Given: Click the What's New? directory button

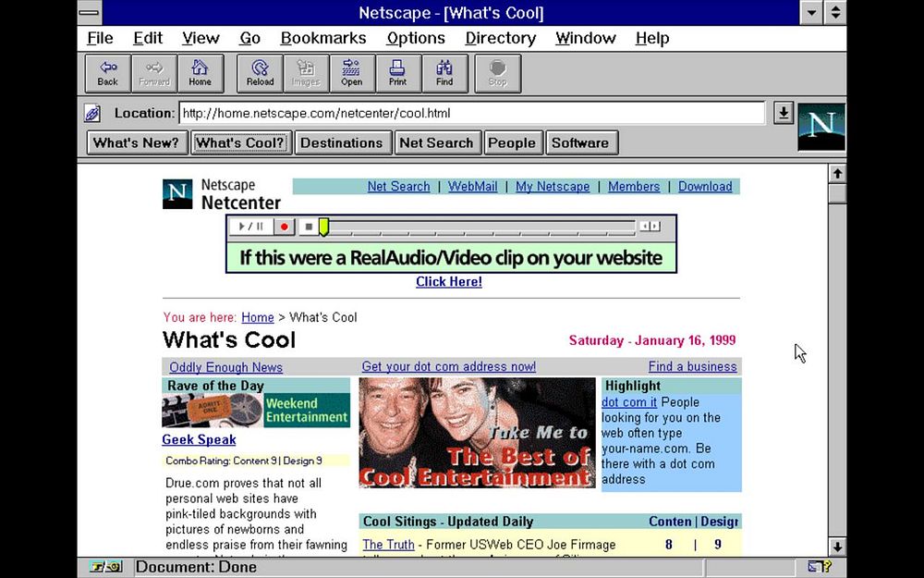Looking at the screenshot, I should click(x=136, y=142).
